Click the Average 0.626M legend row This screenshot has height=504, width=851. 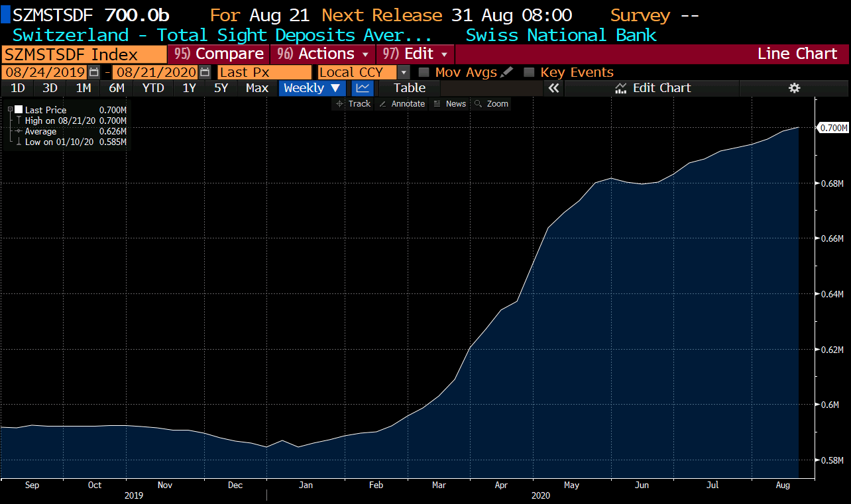click(71, 131)
